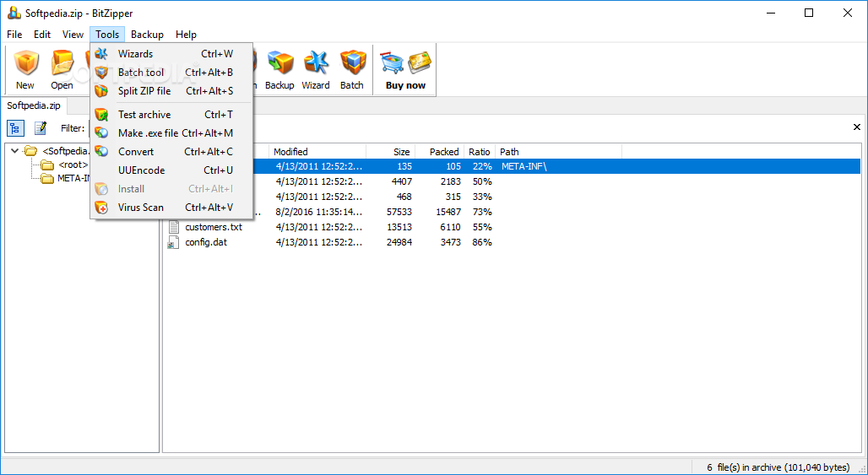Click size value 57533
Viewport: 868px width, 475px height.
pos(399,212)
